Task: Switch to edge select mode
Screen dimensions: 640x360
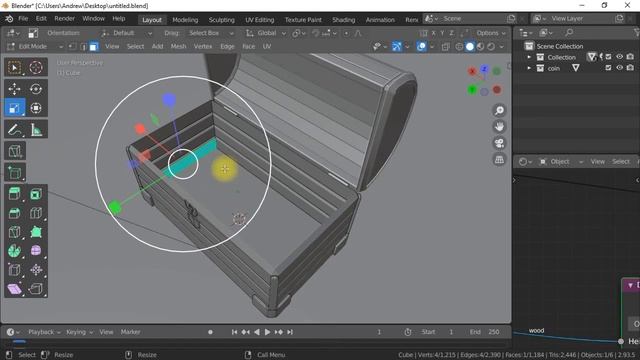Action: coord(83,47)
